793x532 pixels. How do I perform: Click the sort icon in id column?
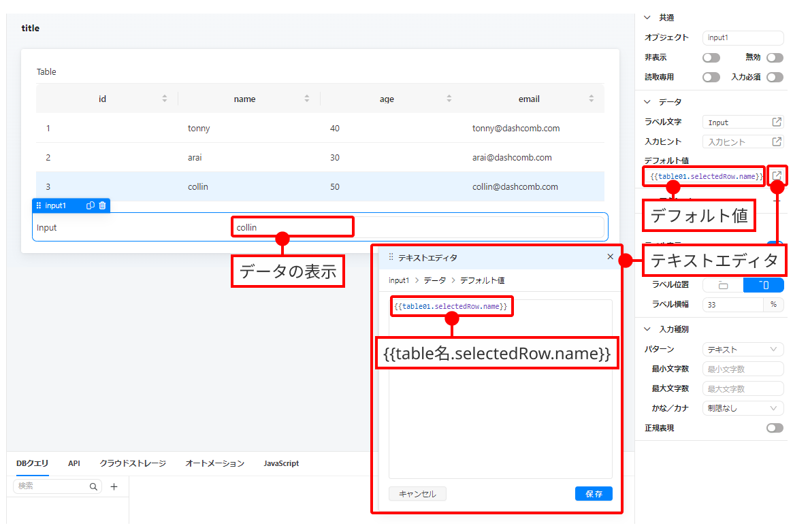click(165, 99)
